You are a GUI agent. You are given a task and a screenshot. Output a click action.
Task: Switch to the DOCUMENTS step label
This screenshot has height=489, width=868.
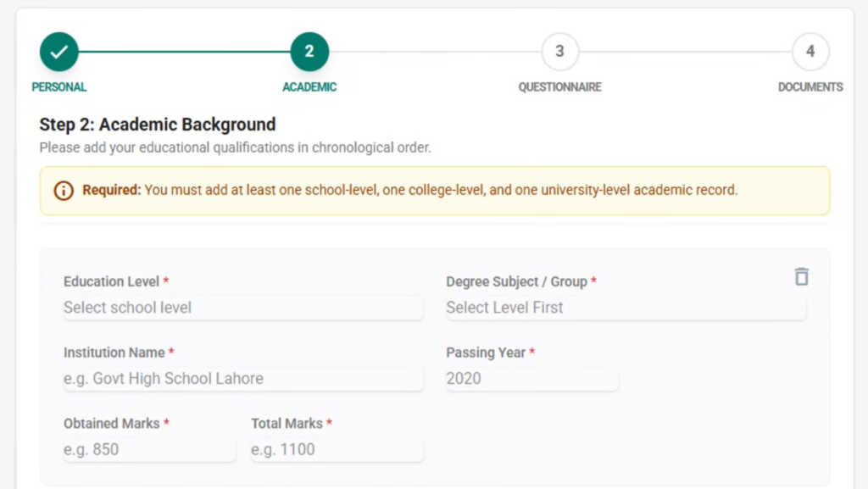(x=810, y=87)
